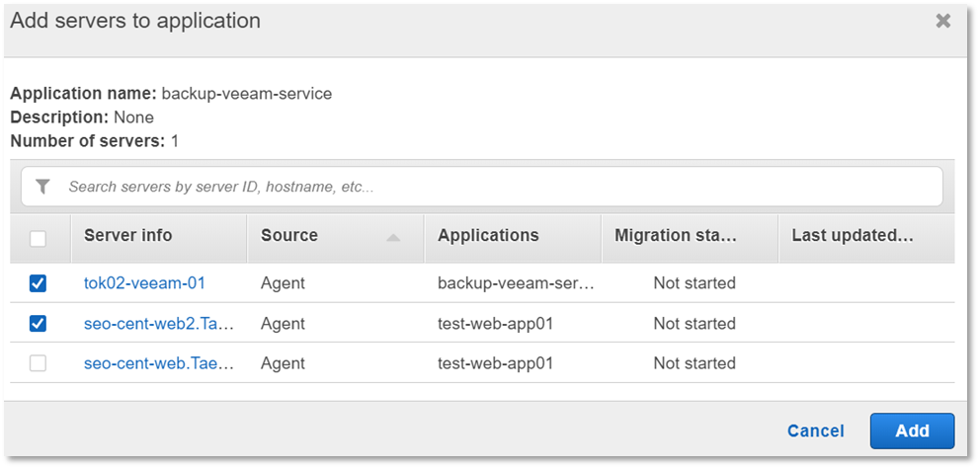Sort by Applications column header
Screen dimensions: 980x469
coord(488,236)
